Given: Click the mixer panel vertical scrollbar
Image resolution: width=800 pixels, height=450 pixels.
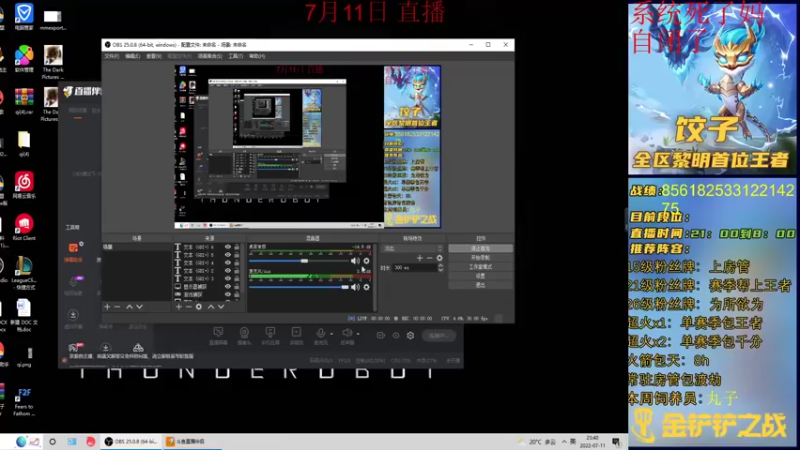Looking at the screenshot, I should pyautogui.click(x=375, y=277).
